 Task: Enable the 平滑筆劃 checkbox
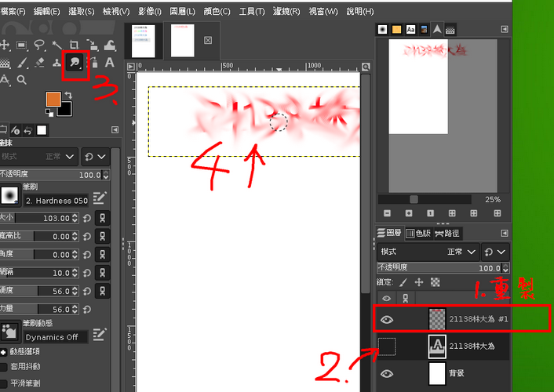point(4,383)
